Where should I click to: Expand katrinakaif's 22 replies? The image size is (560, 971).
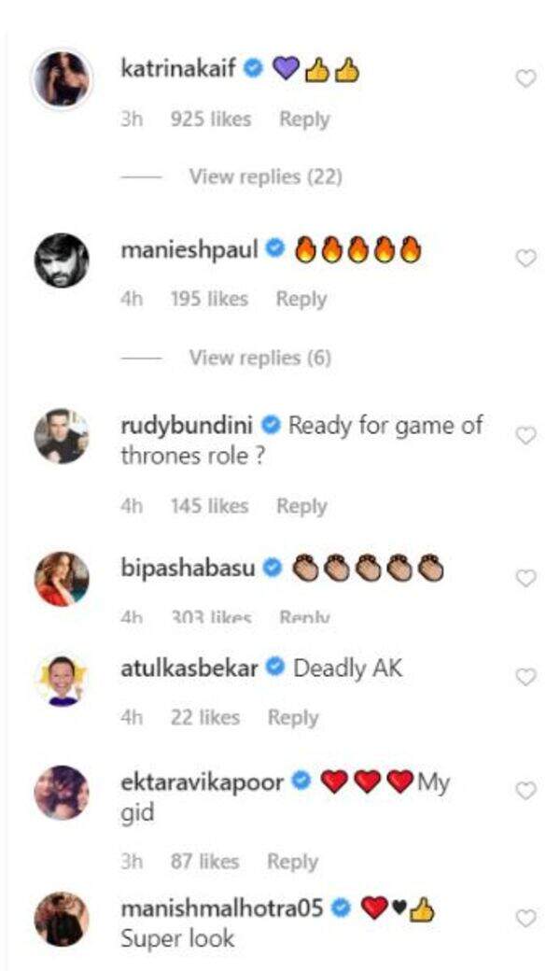click(265, 176)
